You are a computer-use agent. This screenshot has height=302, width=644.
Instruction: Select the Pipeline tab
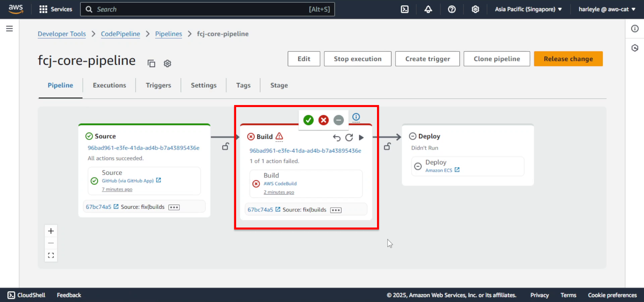pos(60,85)
